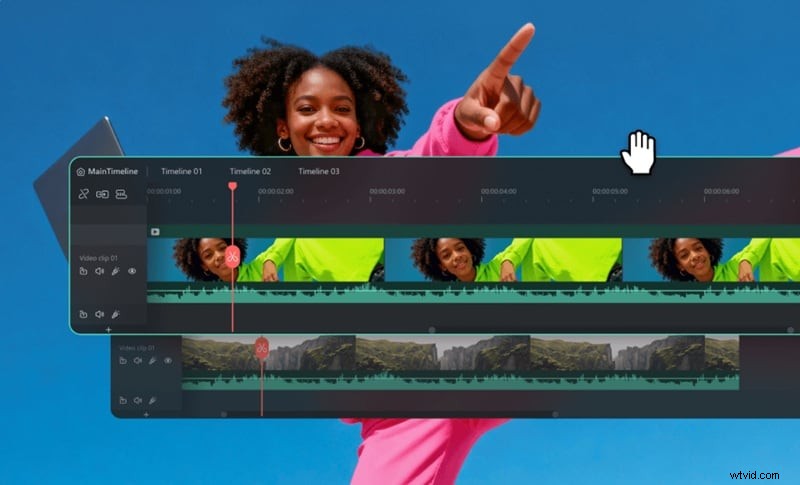Click the add-track icon next to unlink

103,194
